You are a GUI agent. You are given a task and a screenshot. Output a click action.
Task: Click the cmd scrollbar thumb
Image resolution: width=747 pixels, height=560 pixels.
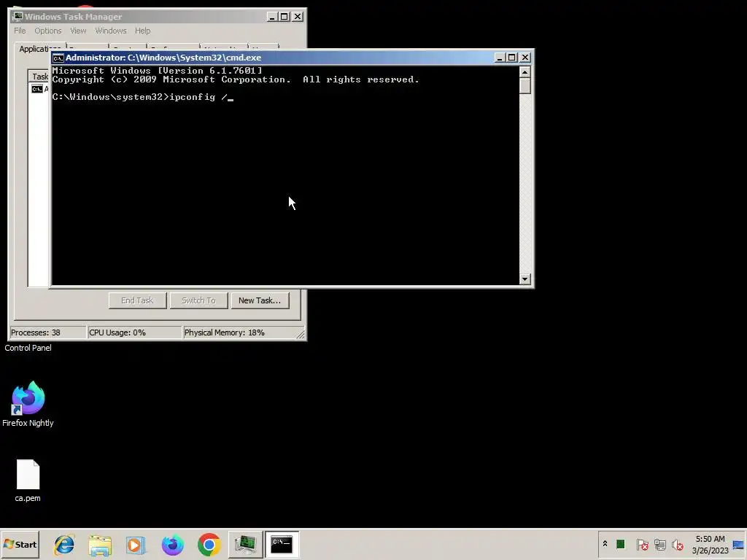point(525,86)
